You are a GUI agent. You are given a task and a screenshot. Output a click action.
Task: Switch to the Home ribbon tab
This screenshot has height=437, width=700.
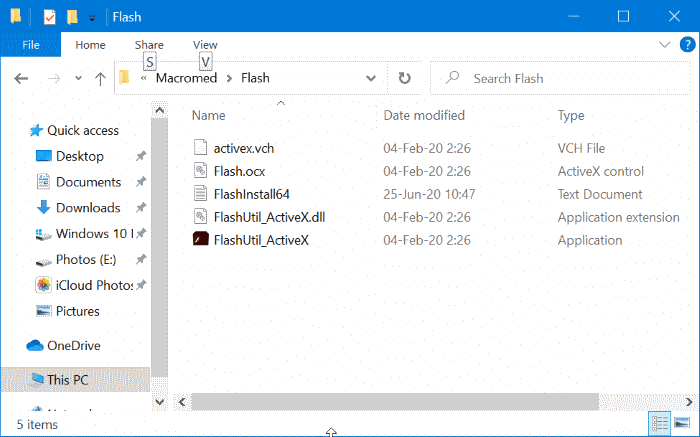pyautogui.click(x=90, y=45)
